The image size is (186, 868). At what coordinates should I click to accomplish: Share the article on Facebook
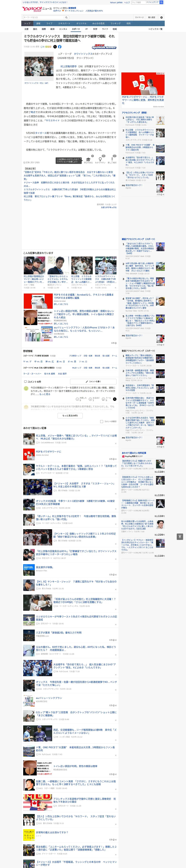tap(60, 47)
